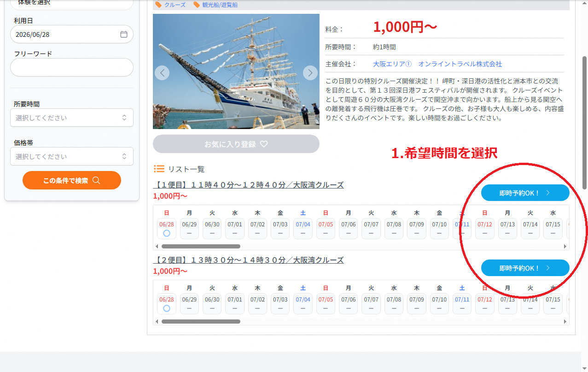Click the この条件で検索 search button
This screenshot has width=588, height=372.
(x=72, y=180)
